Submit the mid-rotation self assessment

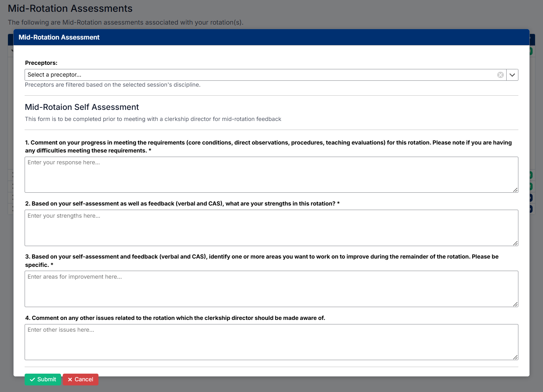[43, 379]
